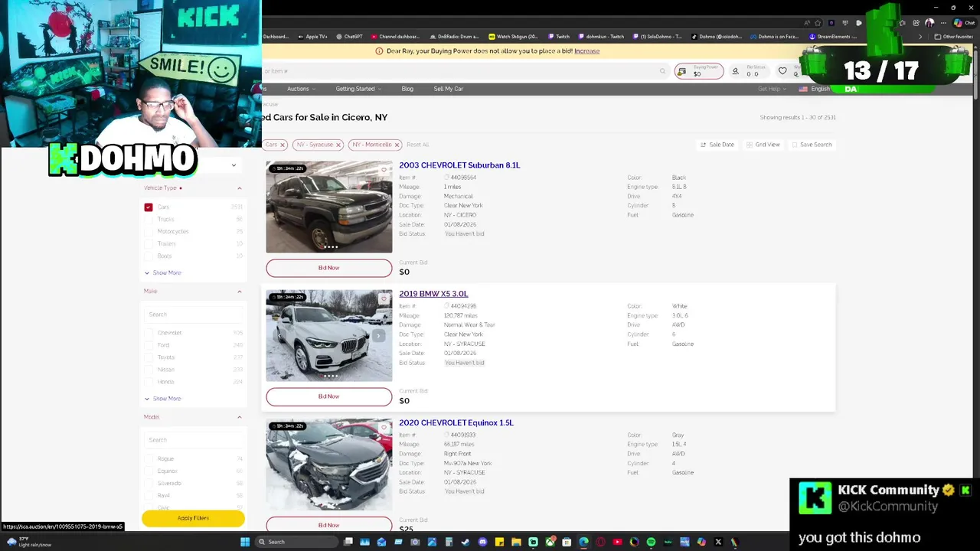Click Reset All filters link
This screenshot has height=551, width=980.
pos(417,145)
